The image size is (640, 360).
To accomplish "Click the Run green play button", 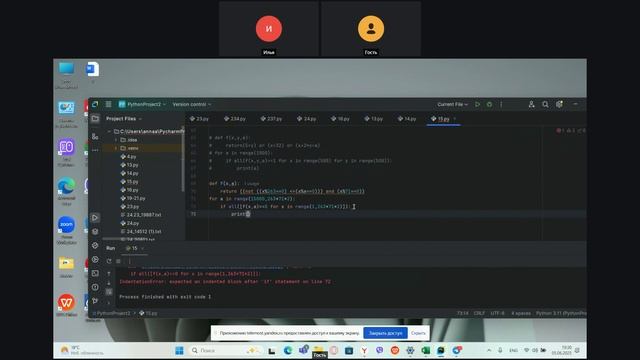I will pyautogui.click(x=477, y=104).
